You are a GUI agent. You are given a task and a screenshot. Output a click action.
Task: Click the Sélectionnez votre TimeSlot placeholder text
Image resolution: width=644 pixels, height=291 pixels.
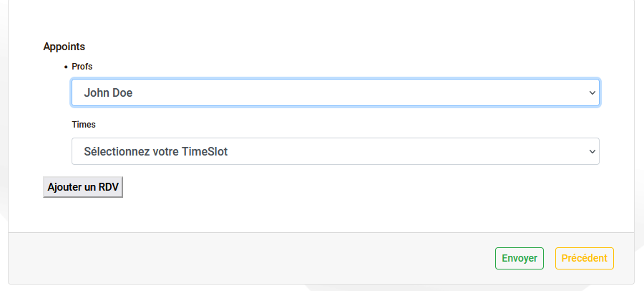[x=155, y=151]
